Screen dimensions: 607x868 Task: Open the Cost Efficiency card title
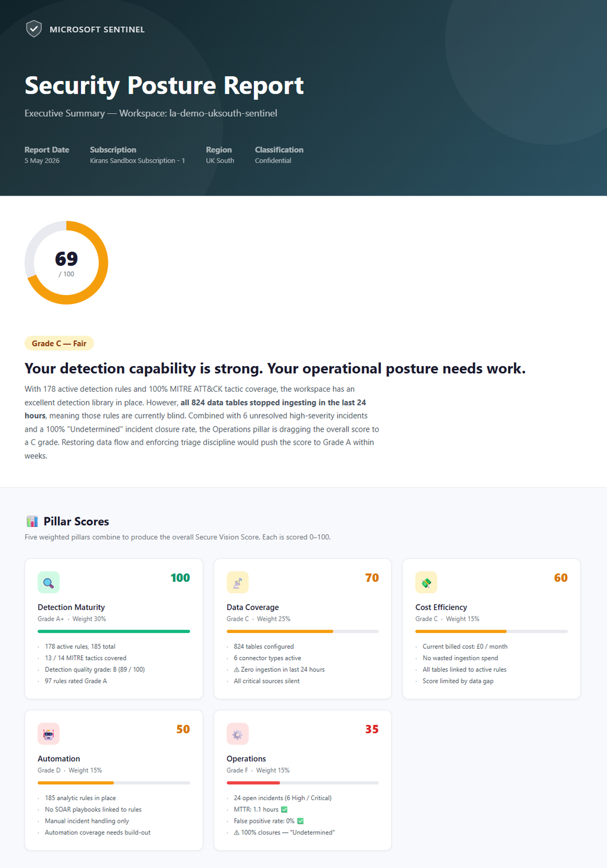pos(441,607)
